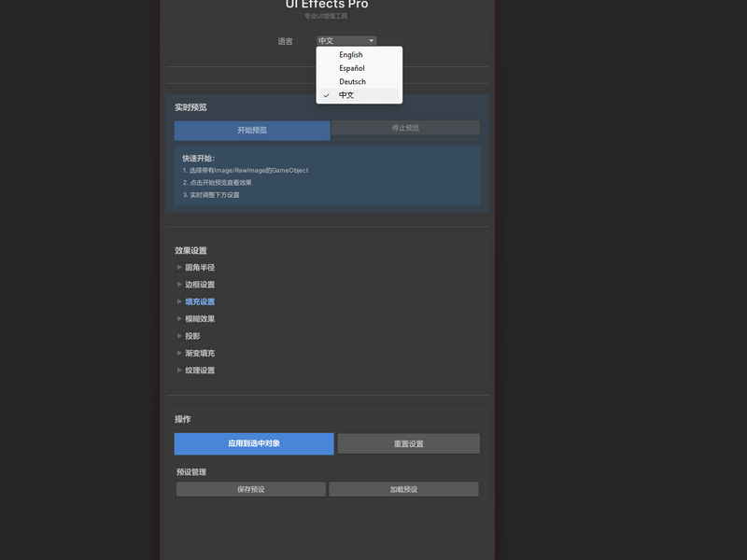Click the 语言 label
Image resolution: width=747 pixels, height=560 pixels.
[x=286, y=41]
